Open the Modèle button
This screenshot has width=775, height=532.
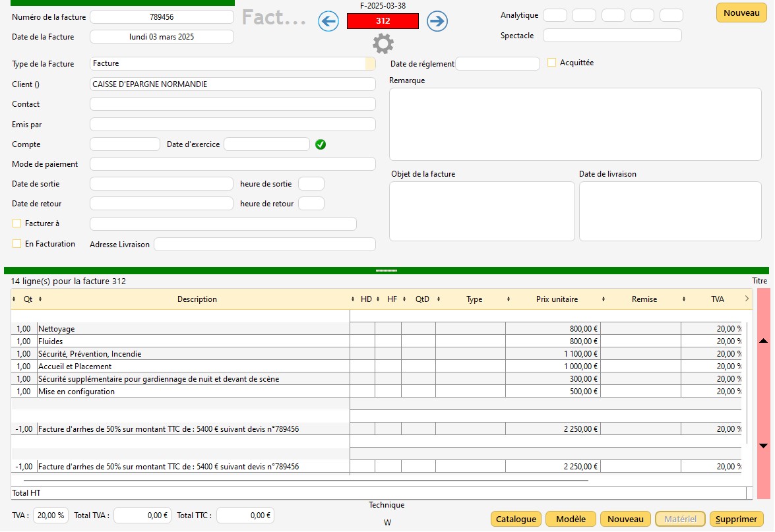click(571, 519)
